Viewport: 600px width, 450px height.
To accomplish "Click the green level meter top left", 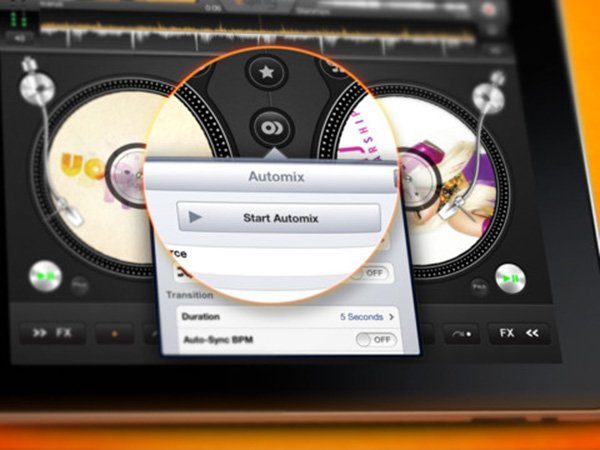I will coord(19,19).
